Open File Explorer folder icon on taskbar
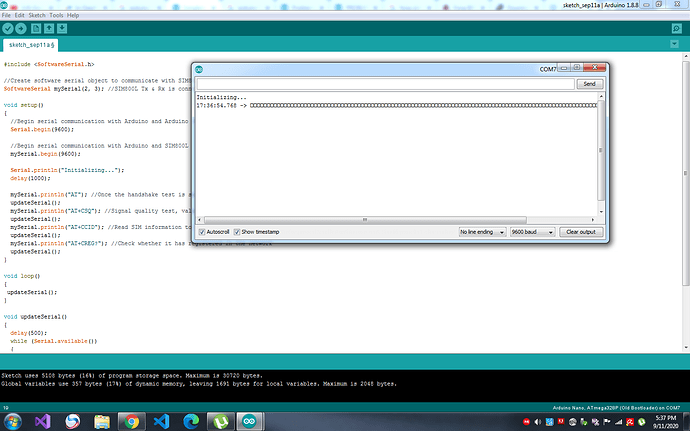The height and width of the screenshot is (431, 690). point(102,421)
